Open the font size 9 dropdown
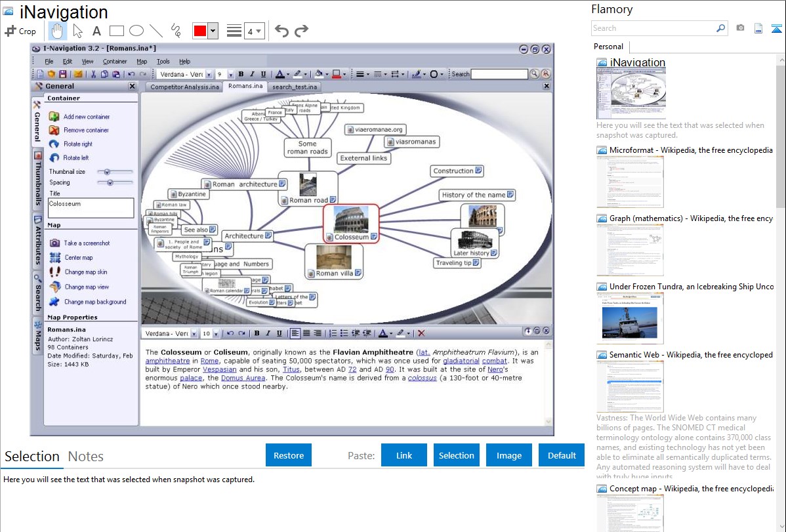This screenshot has height=532, width=786. point(230,74)
